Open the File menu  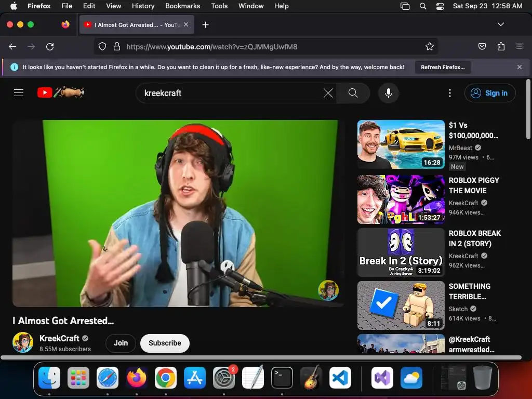tap(66, 6)
